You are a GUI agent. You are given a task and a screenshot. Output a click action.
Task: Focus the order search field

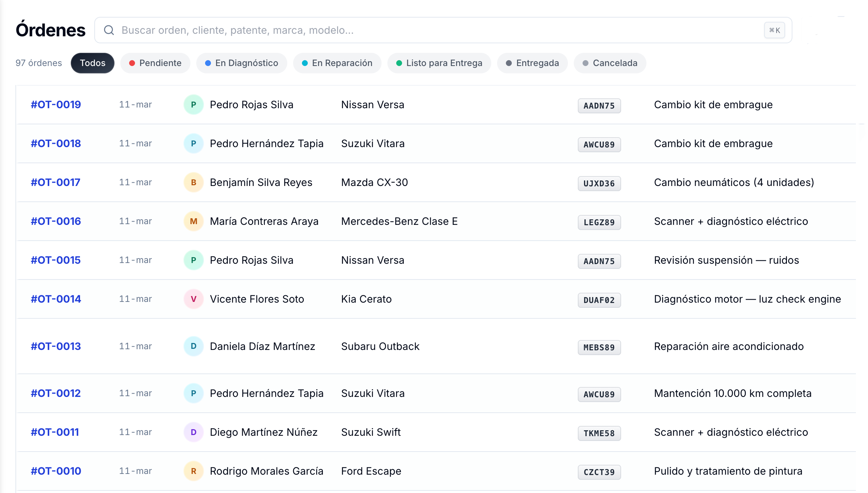(443, 30)
